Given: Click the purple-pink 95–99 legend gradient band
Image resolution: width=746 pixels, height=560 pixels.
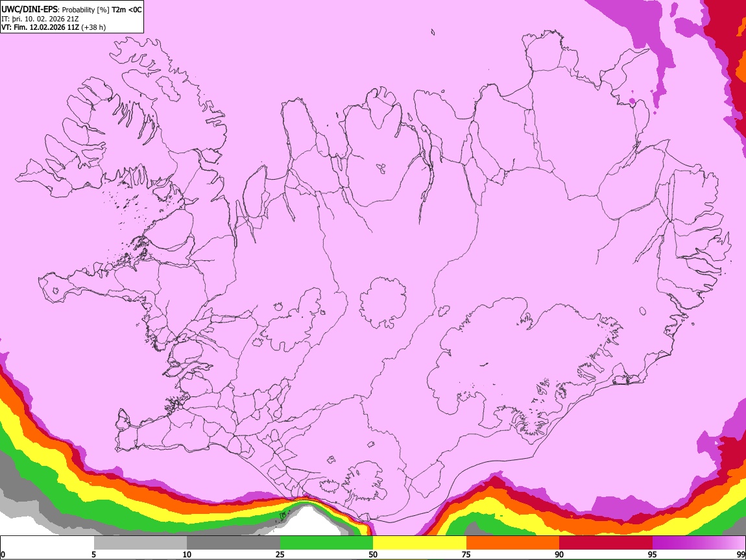Looking at the screenshot, I should [x=699, y=543].
